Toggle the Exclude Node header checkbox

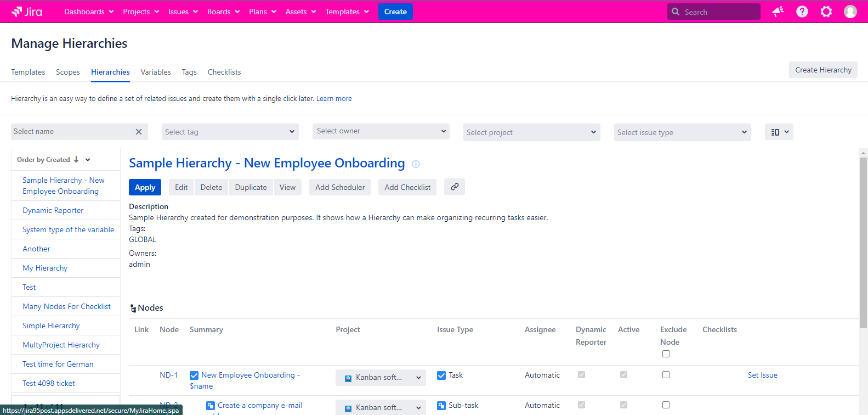pos(666,354)
